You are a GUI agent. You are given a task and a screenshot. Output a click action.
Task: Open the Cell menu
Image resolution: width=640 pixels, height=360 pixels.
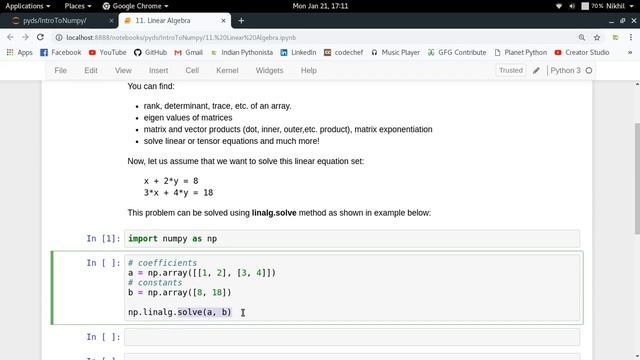192,70
